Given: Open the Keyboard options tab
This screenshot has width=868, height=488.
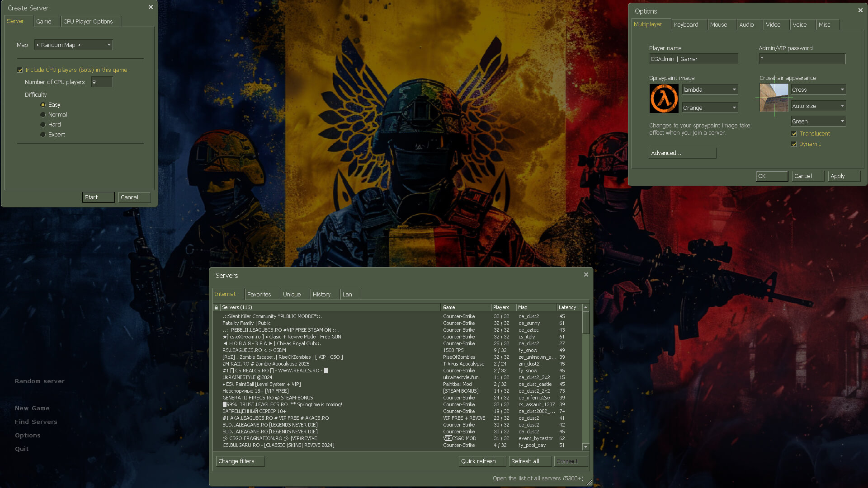Looking at the screenshot, I should click(x=686, y=24).
